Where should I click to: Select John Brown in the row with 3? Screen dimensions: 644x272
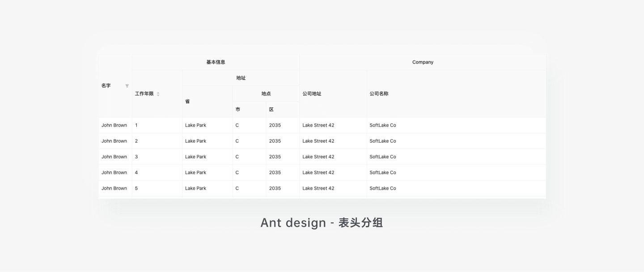(x=114, y=157)
